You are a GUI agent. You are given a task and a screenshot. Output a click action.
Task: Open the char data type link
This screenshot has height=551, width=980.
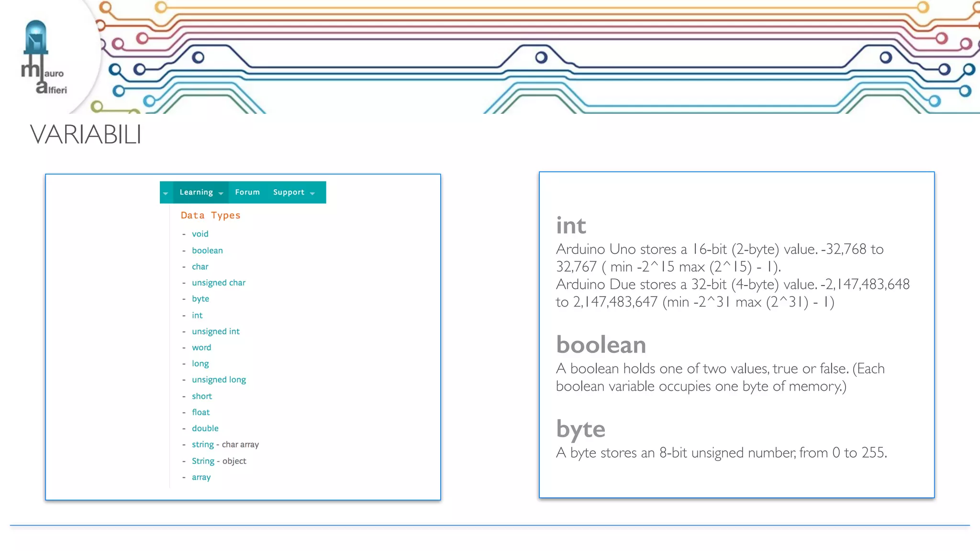pyautogui.click(x=200, y=266)
